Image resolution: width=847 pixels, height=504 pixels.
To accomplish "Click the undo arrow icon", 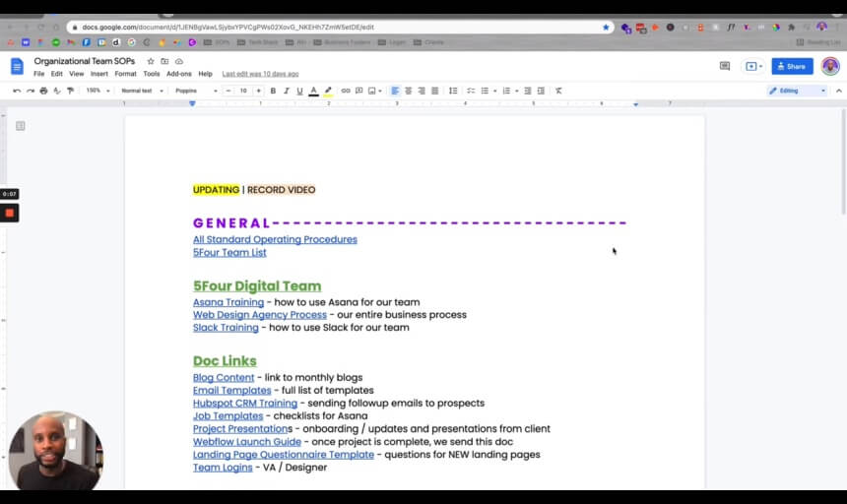I will (x=17, y=91).
